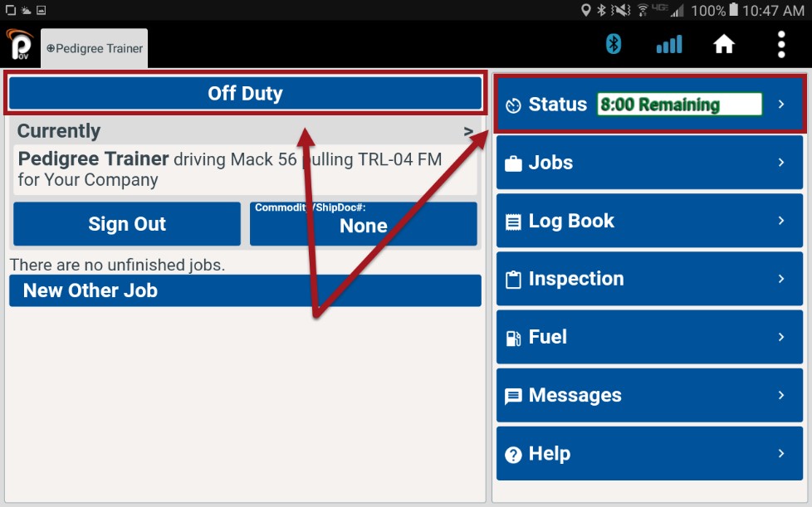Expand the Currently section with its chevron
This screenshot has width=812, height=507.
click(x=469, y=131)
